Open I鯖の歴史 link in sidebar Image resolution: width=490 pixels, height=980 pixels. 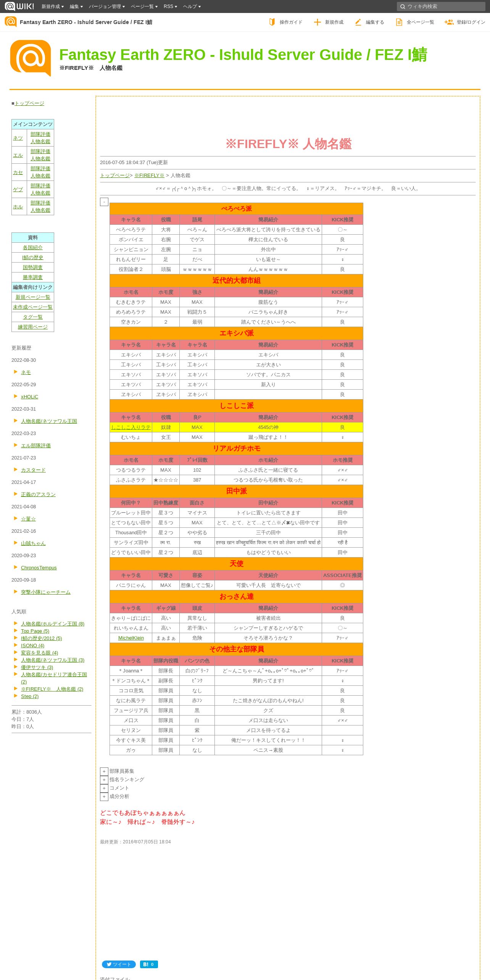coord(33,258)
